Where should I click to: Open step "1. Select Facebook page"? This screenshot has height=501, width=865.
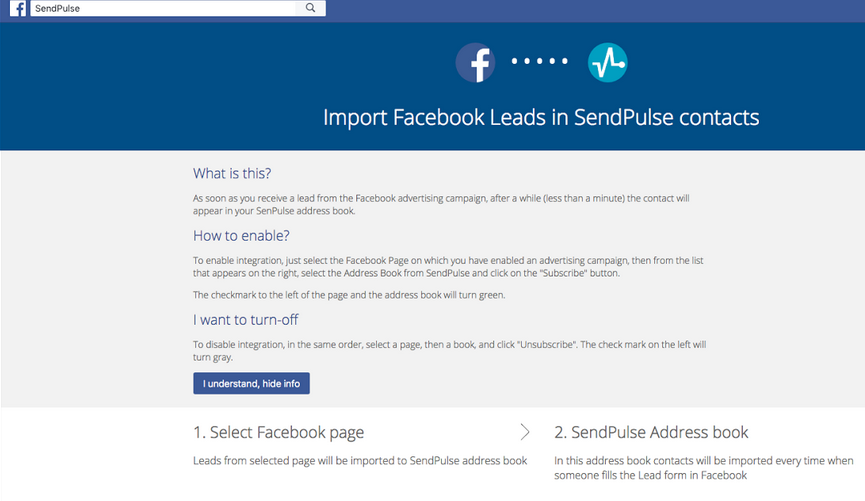pos(278,433)
